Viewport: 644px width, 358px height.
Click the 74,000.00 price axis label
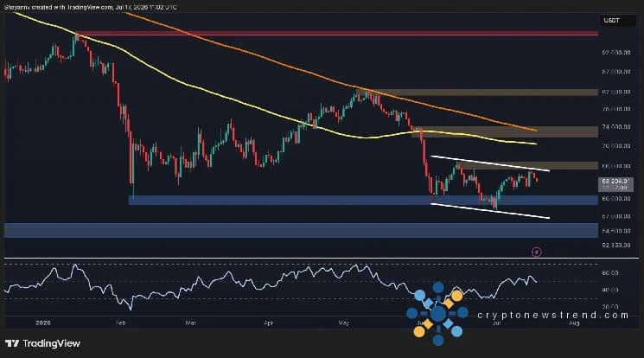(x=616, y=127)
